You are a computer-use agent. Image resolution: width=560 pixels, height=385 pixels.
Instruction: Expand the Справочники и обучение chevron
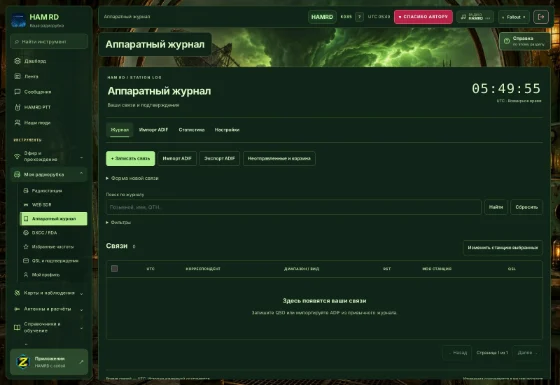pyautogui.click(x=81, y=328)
